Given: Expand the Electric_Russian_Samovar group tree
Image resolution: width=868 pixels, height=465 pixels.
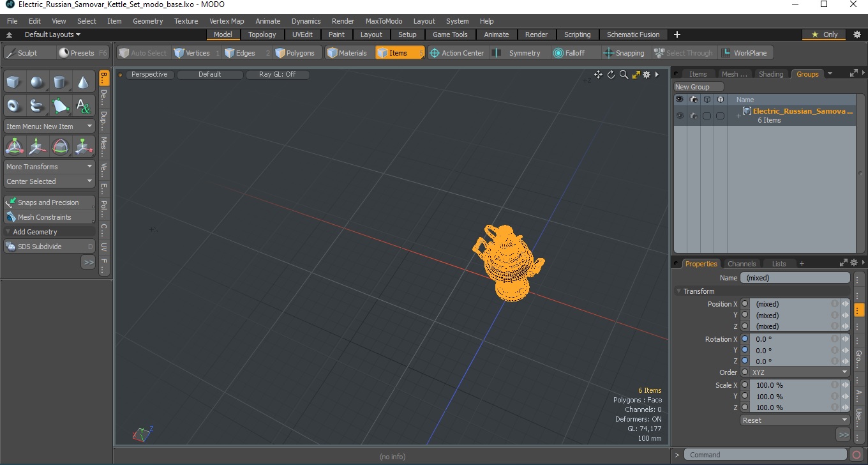Looking at the screenshot, I should click(x=738, y=116).
